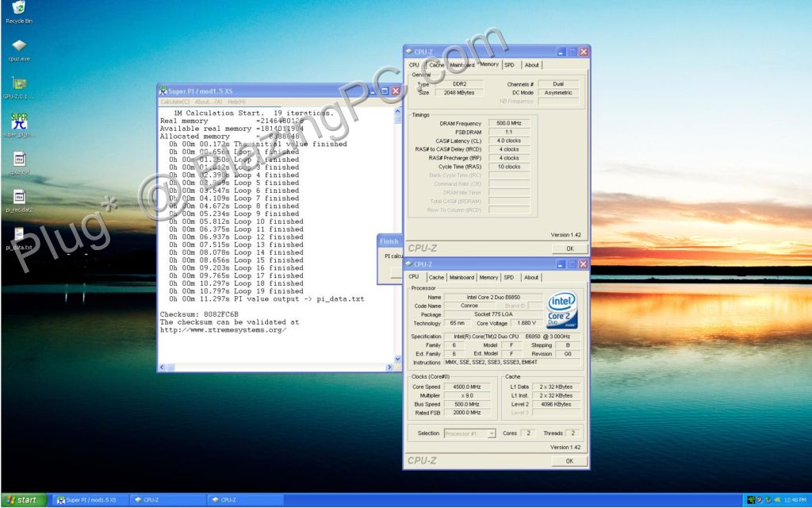The height and width of the screenshot is (508, 812).
Task: Click the Super PI window title bar icon
Action: click(x=163, y=90)
